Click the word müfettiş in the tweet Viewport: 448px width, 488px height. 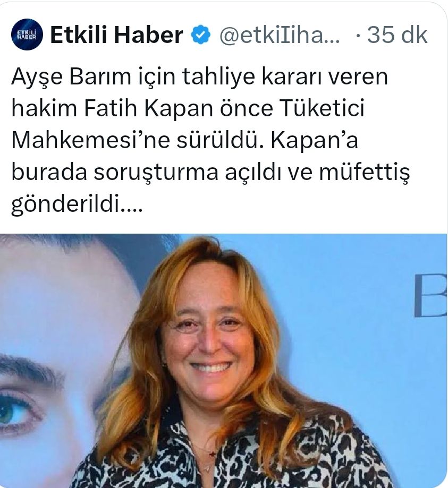(364, 173)
